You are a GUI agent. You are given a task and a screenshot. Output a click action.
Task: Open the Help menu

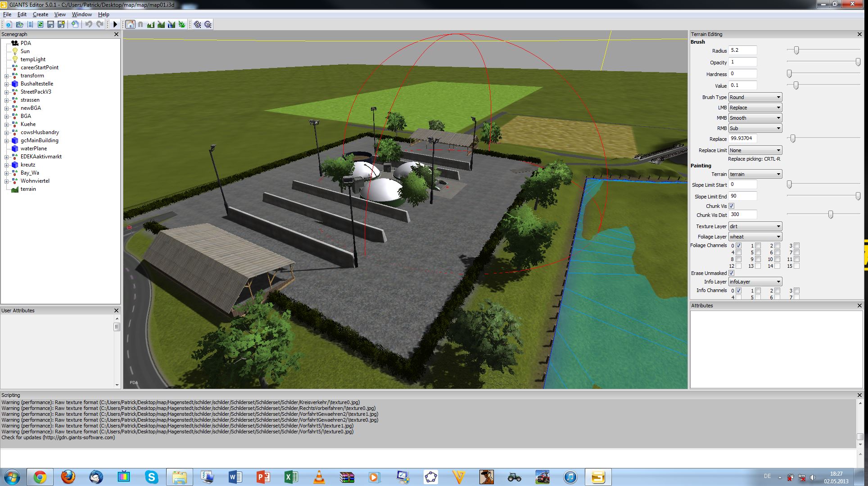(104, 14)
